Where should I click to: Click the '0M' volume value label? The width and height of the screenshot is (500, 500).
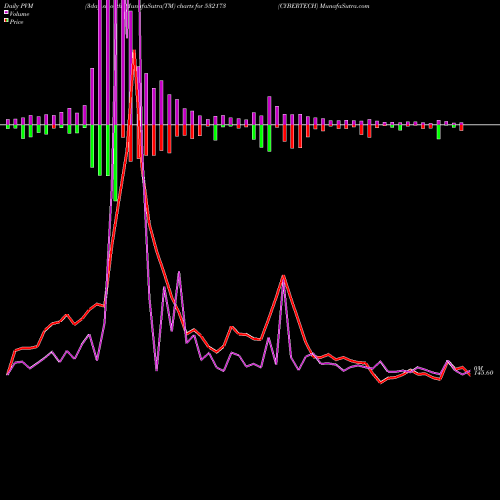tap(478, 368)
